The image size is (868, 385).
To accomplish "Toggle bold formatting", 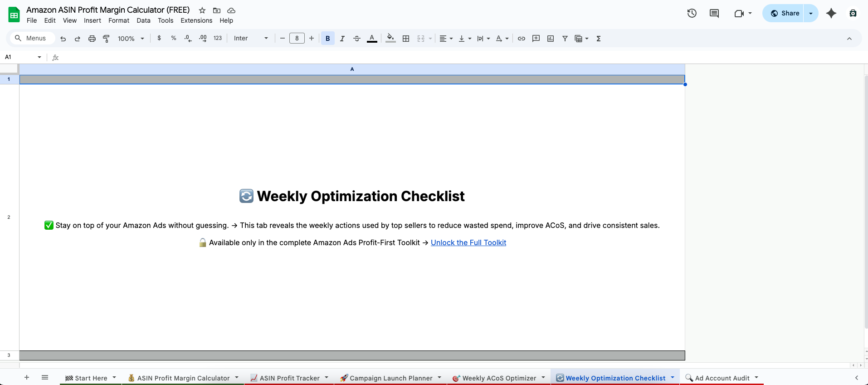I will coord(328,39).
